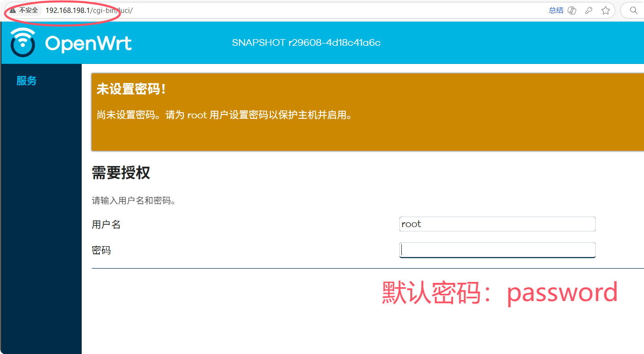Click the 总结 summarize button
The width and height of the screenshot is (644, 354).
point(556,10)
